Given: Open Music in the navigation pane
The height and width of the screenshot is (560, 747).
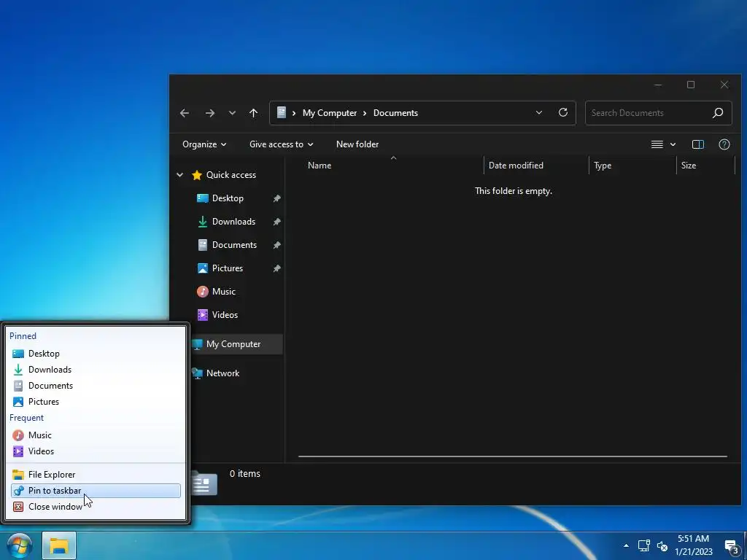Looking at the screenshot, I should [223, 292].
